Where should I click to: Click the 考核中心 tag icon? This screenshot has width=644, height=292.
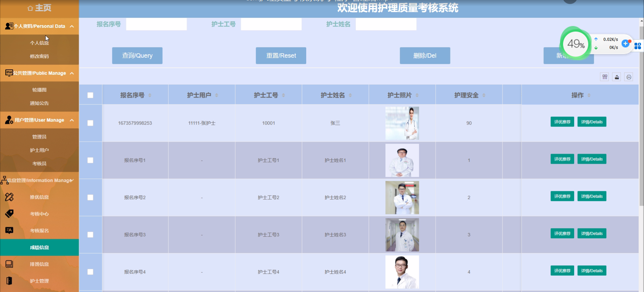click(9, 214)
